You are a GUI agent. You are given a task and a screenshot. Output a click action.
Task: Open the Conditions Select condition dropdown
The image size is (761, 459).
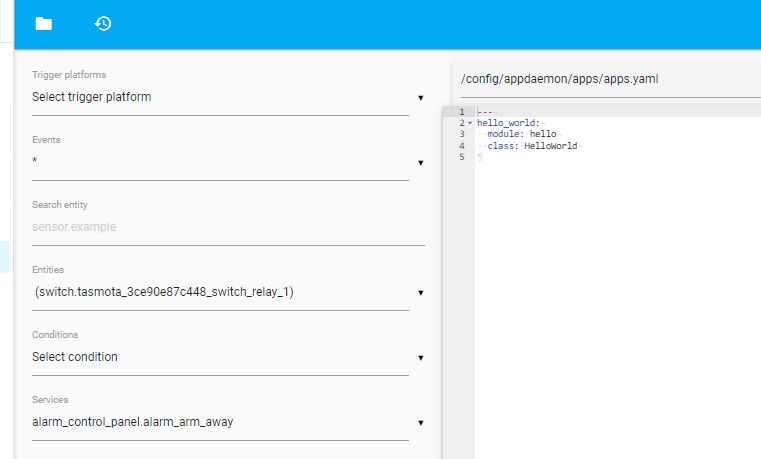[x=228, y=357]
